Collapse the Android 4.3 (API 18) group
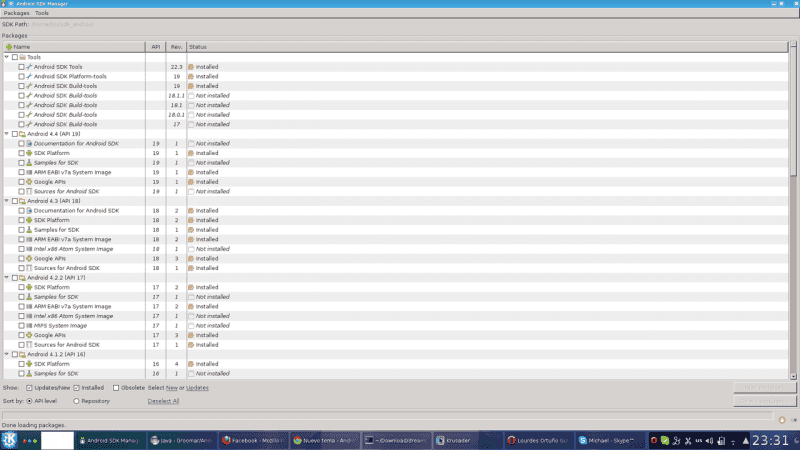Image resolution: width=800 pixels, height=450 pixels. tap(7, 201)
